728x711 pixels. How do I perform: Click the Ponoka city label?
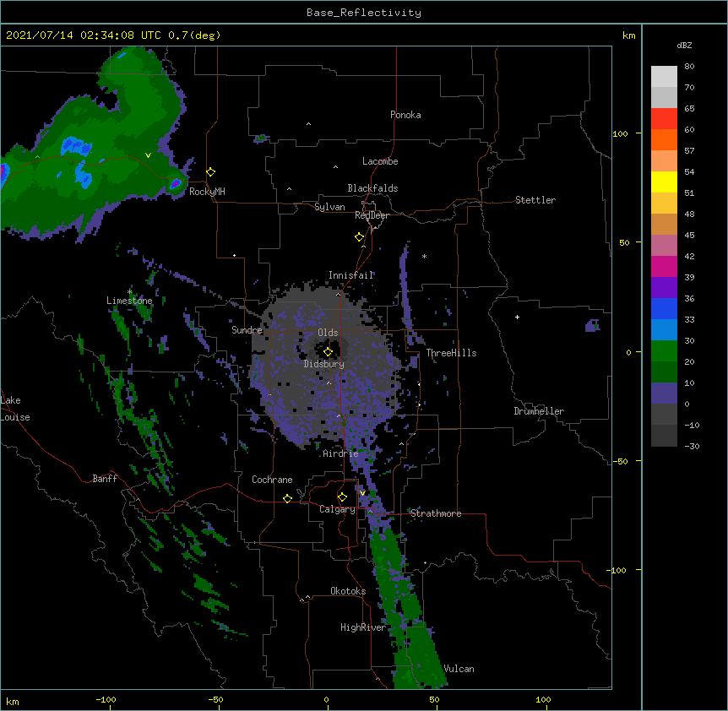tap(405, 115)
